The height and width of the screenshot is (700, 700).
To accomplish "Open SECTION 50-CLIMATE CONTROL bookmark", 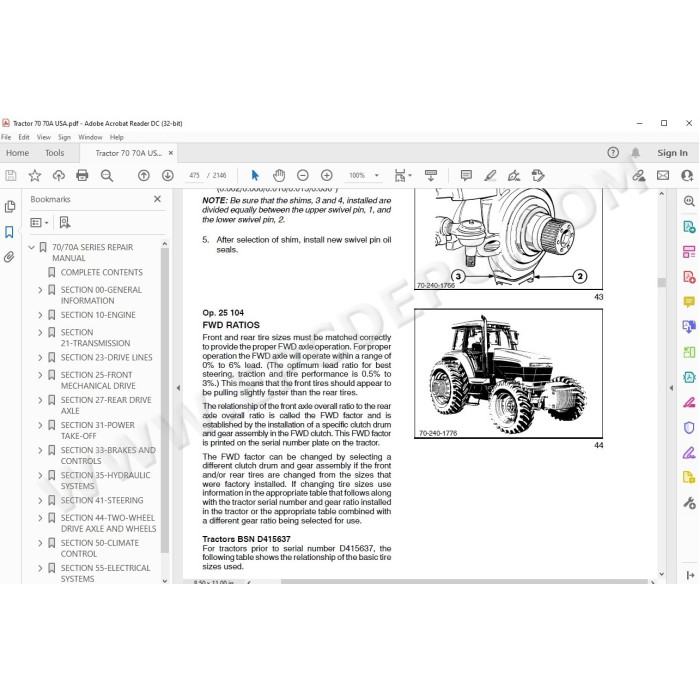I will click(x=100, y=548).
